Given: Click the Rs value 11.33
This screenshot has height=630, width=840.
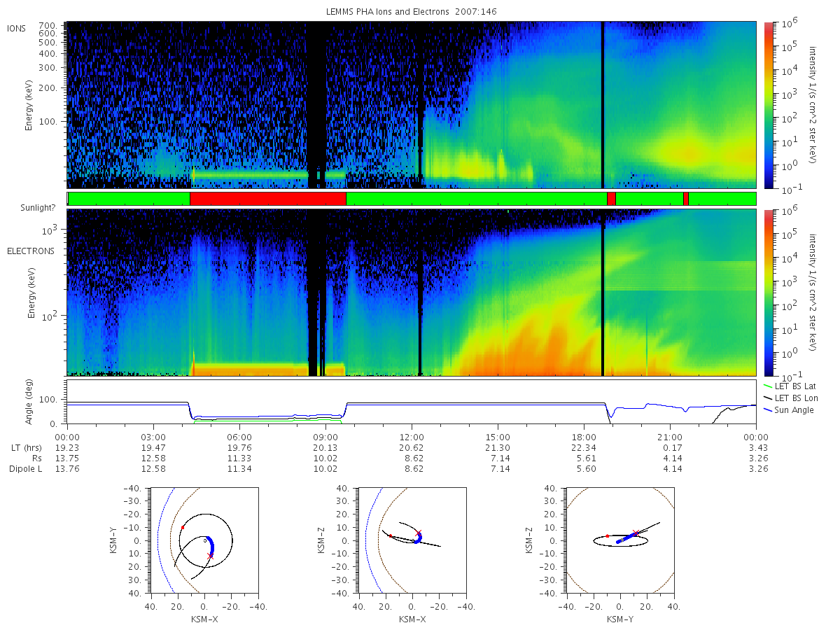Looking at the screenshot, I should click(239, 458).
